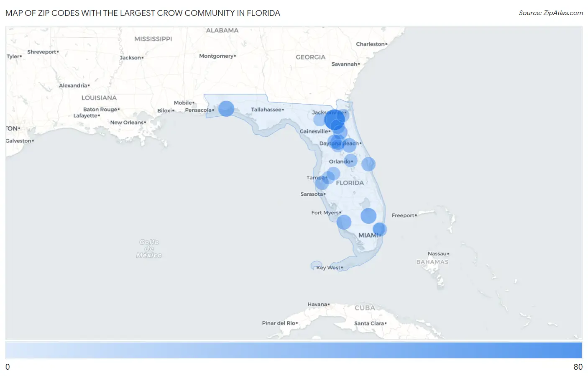Click the Tampa city label
This screenshot has height=376, width=588.
[x=316, y=178]
